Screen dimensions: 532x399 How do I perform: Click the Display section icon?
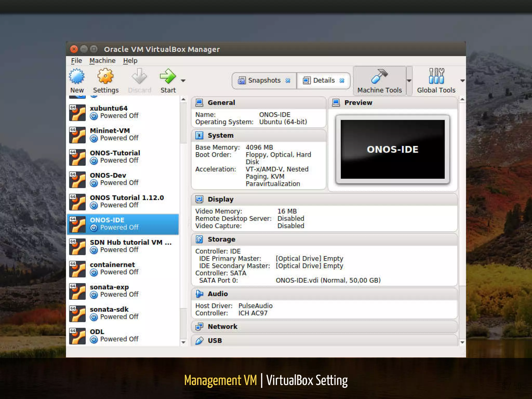[199, 199]
